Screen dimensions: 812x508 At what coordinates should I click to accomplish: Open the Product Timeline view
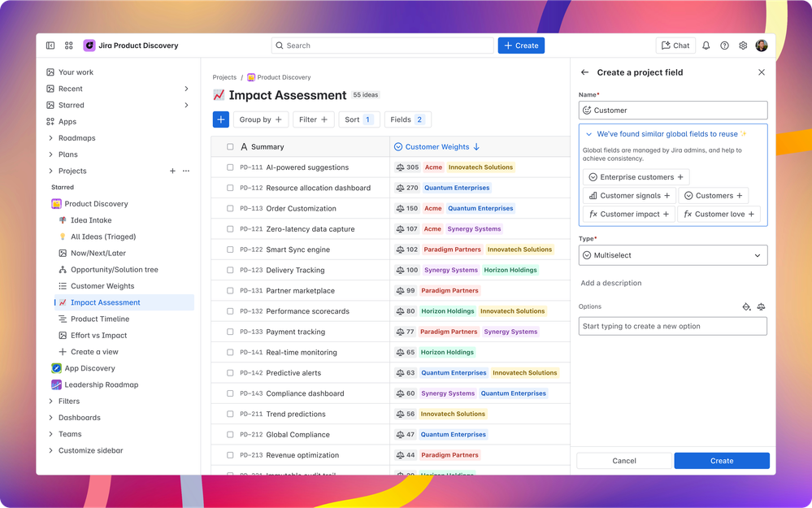(x=100, y=319)
